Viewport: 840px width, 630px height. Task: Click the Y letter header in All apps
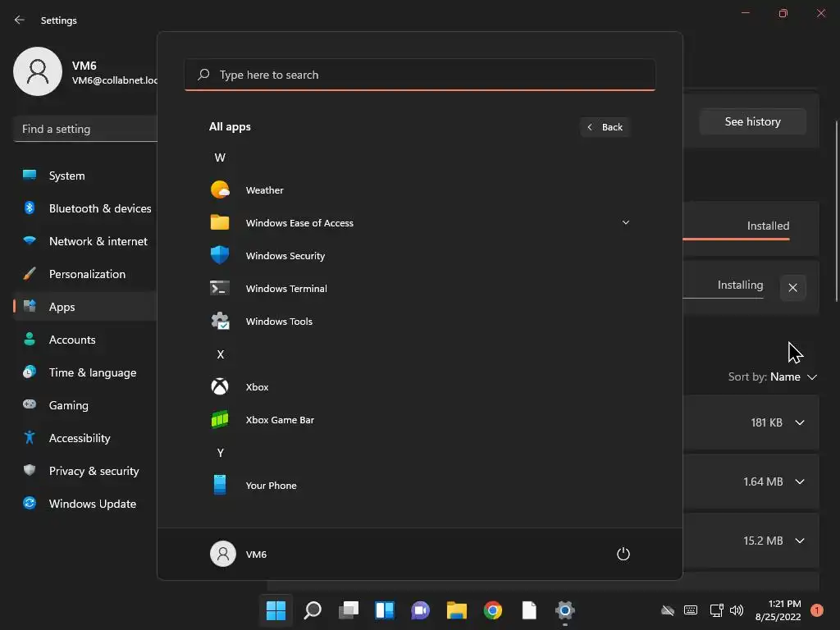(220, 453)
